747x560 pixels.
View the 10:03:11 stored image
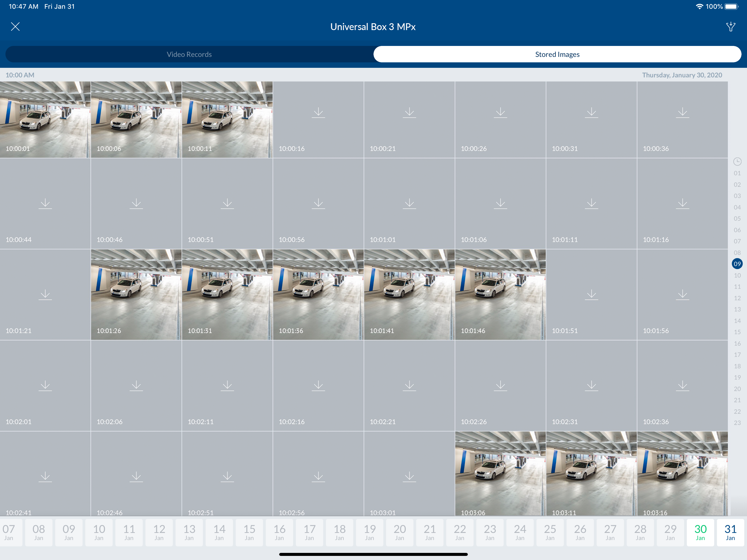click(x=591, y=474)
